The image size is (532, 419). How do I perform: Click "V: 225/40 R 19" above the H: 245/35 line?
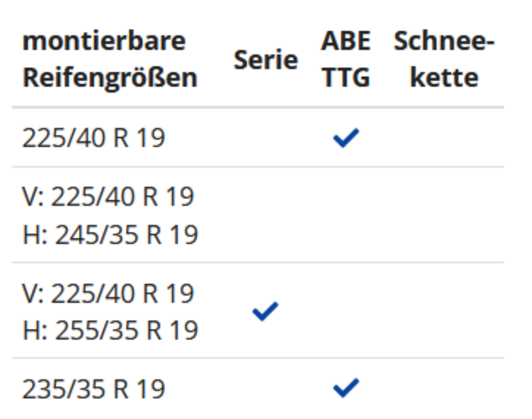pos(108,197)
